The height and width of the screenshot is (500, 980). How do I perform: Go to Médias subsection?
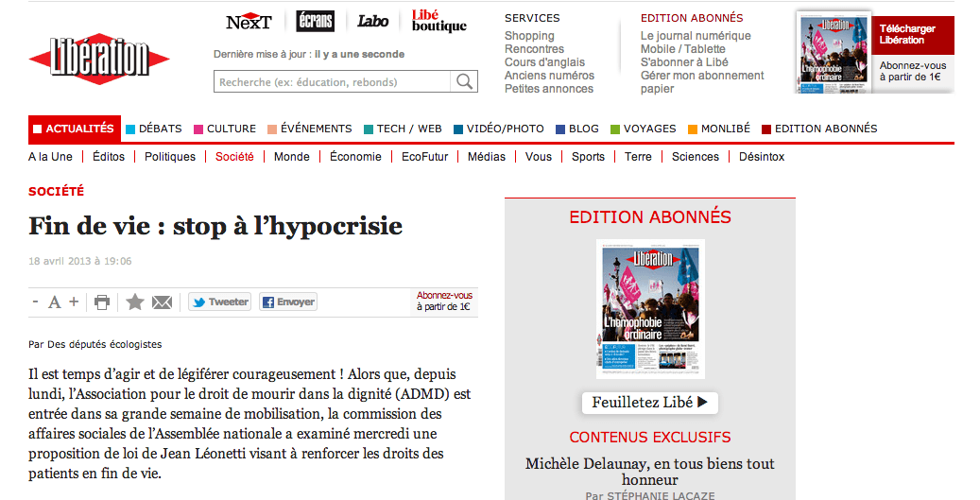pyautogui.click(x=487, y=157)
